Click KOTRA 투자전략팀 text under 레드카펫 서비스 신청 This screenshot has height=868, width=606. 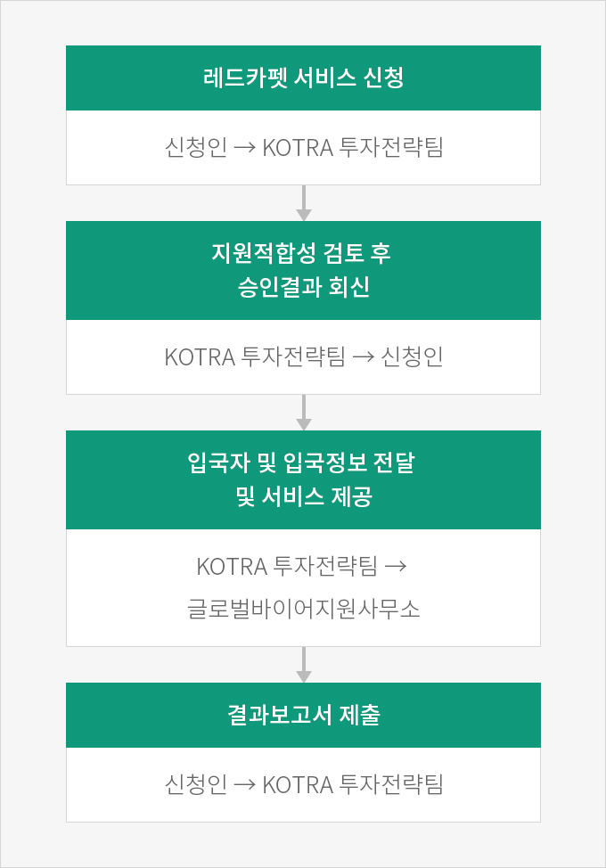click(353, 148)
